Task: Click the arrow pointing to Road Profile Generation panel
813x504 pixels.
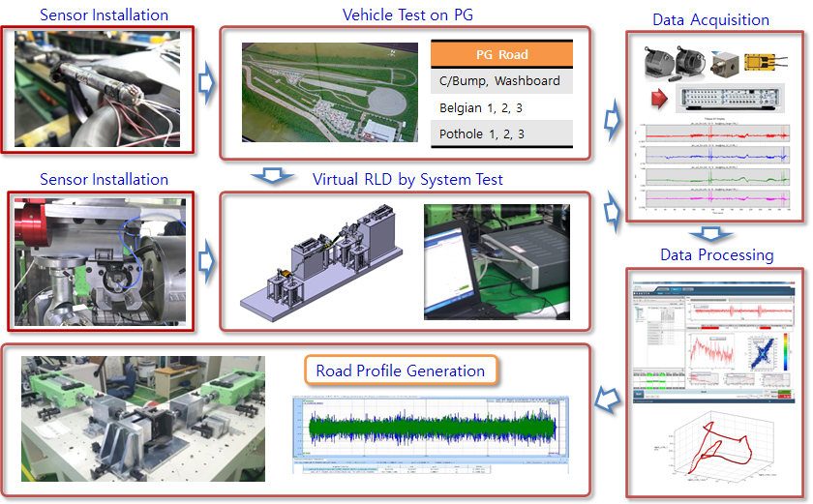Action: 607,400
